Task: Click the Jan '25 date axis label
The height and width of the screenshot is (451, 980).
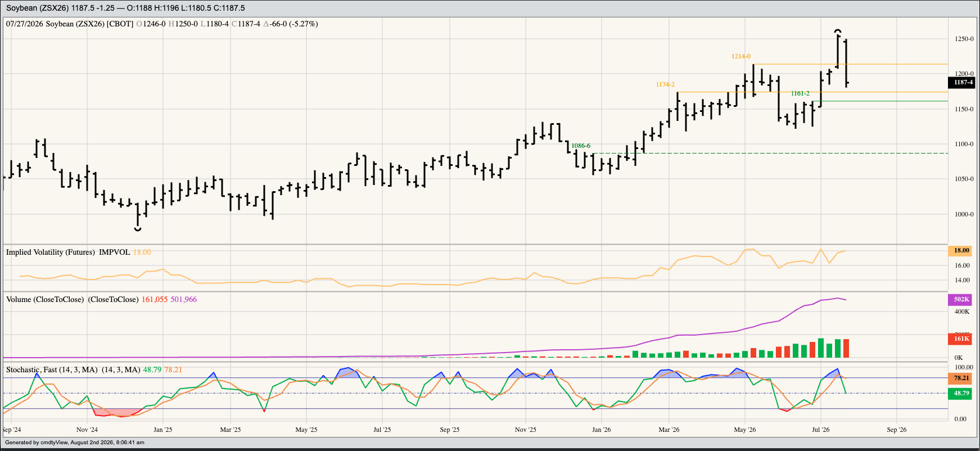Action: tap(163, 430)
